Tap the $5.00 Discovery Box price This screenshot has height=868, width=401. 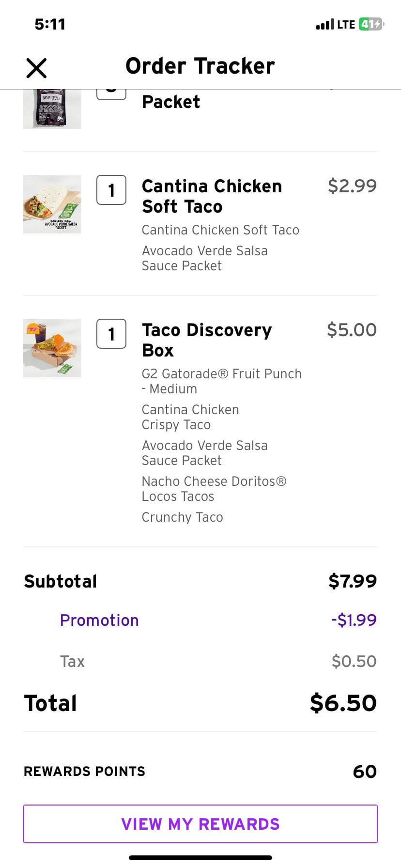pos(352,329)
